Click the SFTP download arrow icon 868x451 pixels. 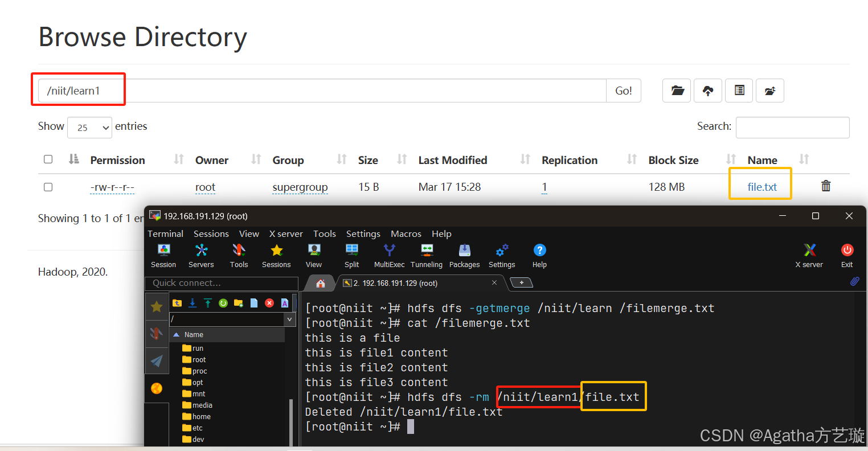click(x=193, y=303)
